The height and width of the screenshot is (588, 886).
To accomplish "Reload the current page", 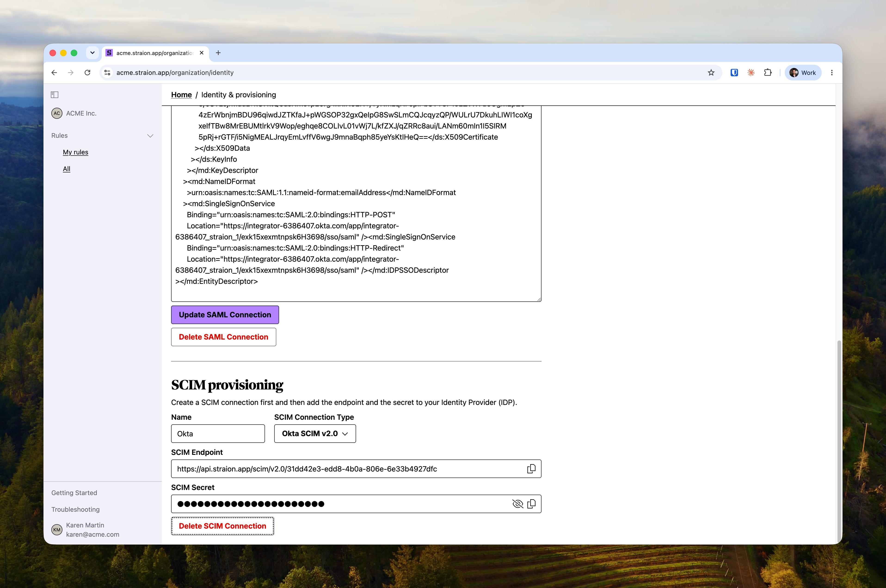I will (87, 73).
